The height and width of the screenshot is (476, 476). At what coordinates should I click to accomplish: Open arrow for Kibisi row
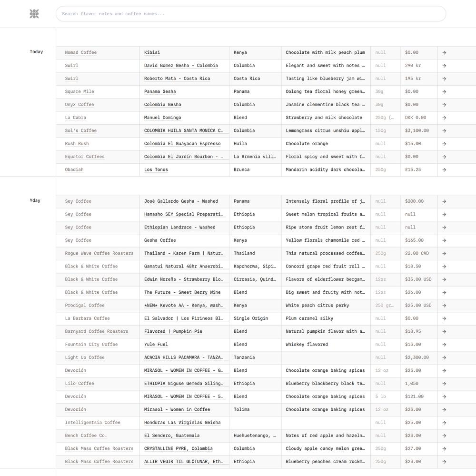pyautogui.click(x=444, y=52)
